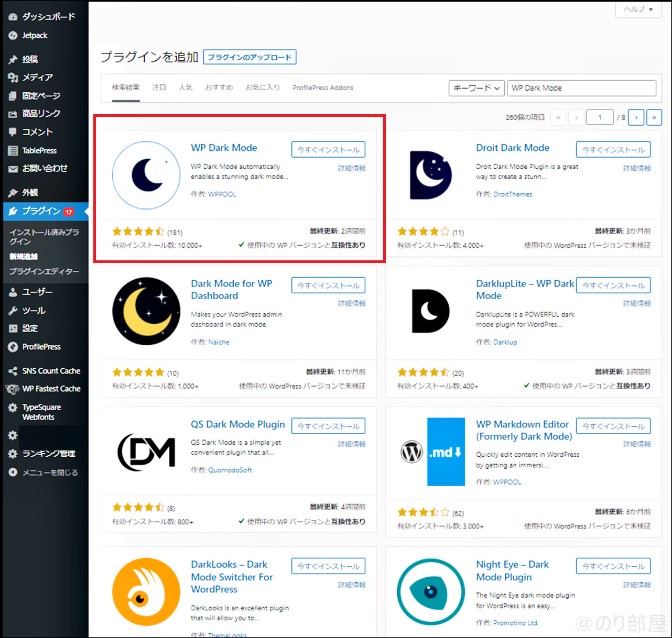Switch to the 人気 tab
The image size is (672, 638).
[186, 87]
